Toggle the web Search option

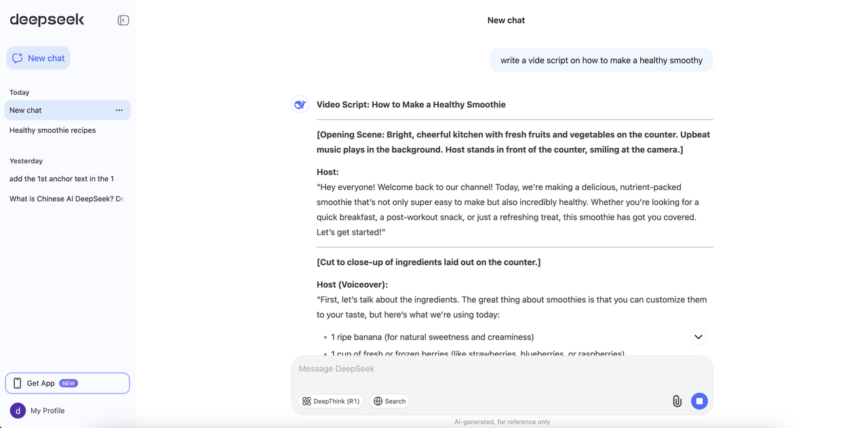pyautogui.click(x=390, y=402)
